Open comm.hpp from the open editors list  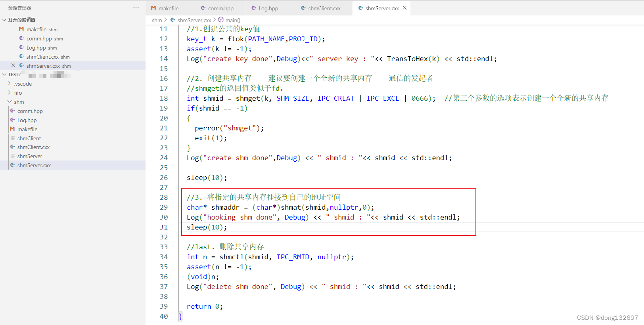point(73,38)
